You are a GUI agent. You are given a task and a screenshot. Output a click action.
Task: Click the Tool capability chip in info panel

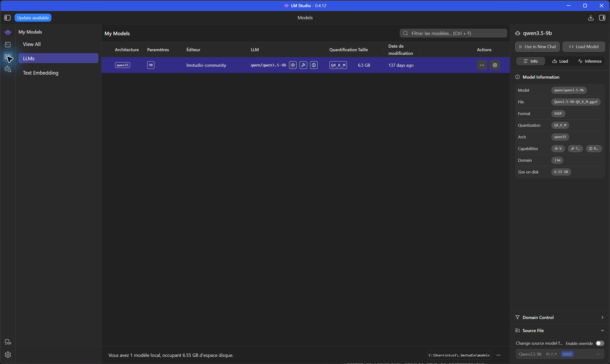(575, 149)
